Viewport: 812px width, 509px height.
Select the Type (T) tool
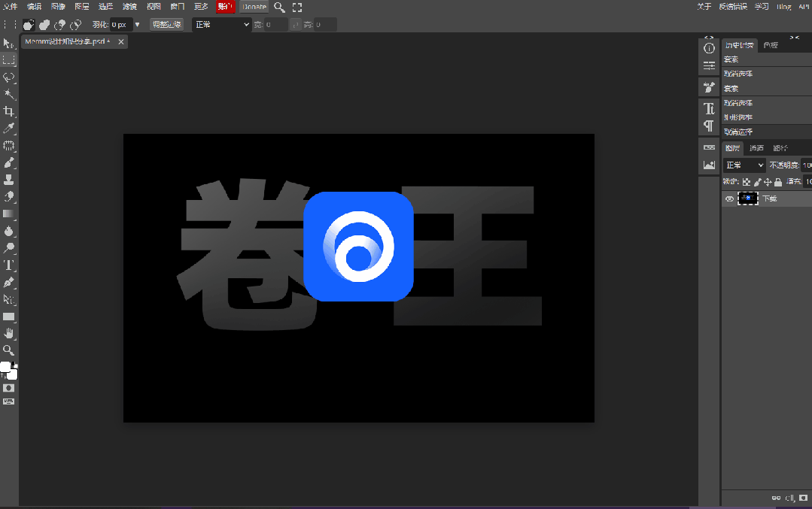[9, 265]
